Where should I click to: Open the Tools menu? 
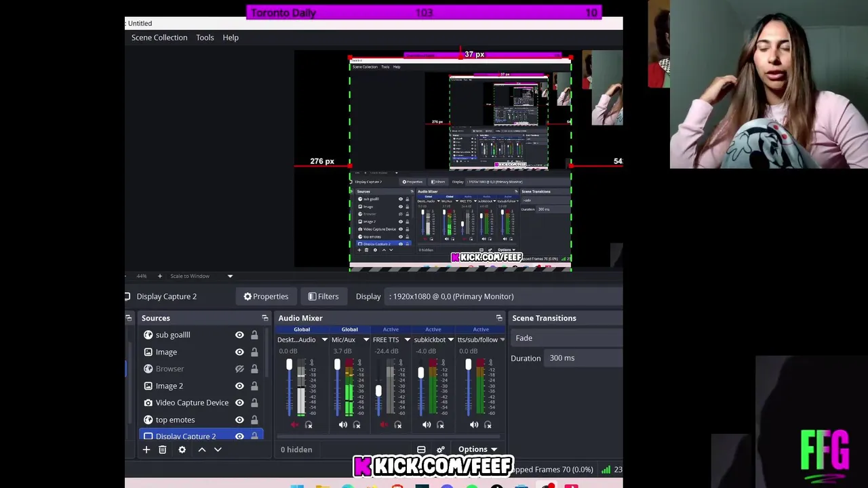point(205,37)
